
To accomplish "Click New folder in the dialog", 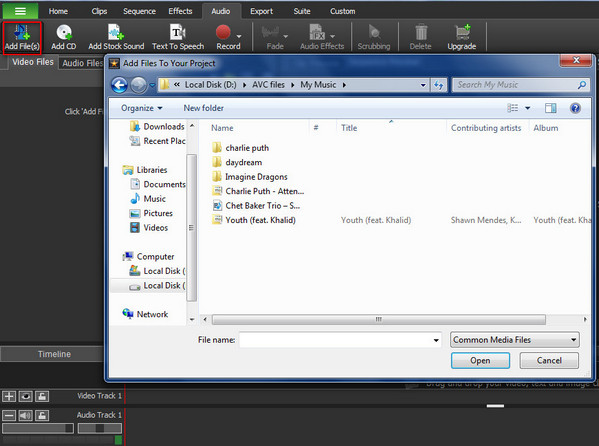I will pyautogui.click(x=204, y=108).
